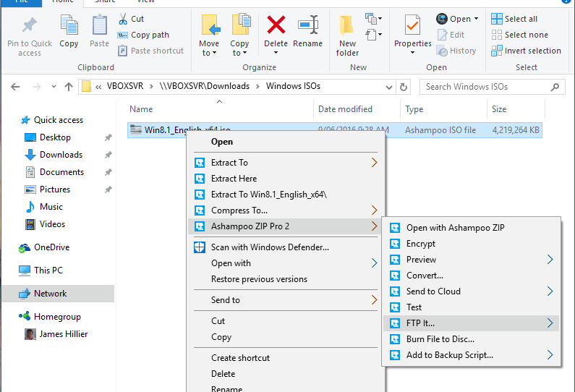Choose Create shortcut in context menu

pos(286,358)
